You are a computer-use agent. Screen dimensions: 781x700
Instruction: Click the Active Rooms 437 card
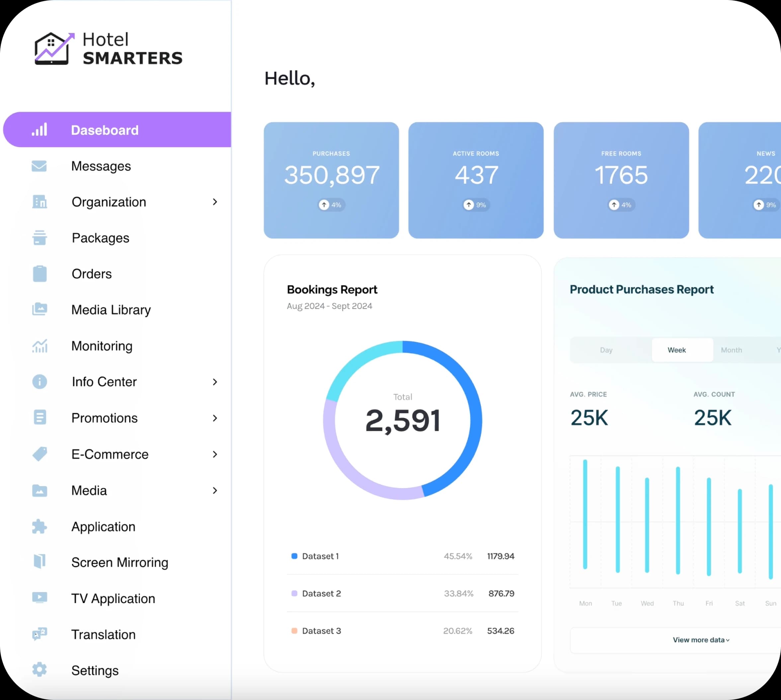click(476, 180)
